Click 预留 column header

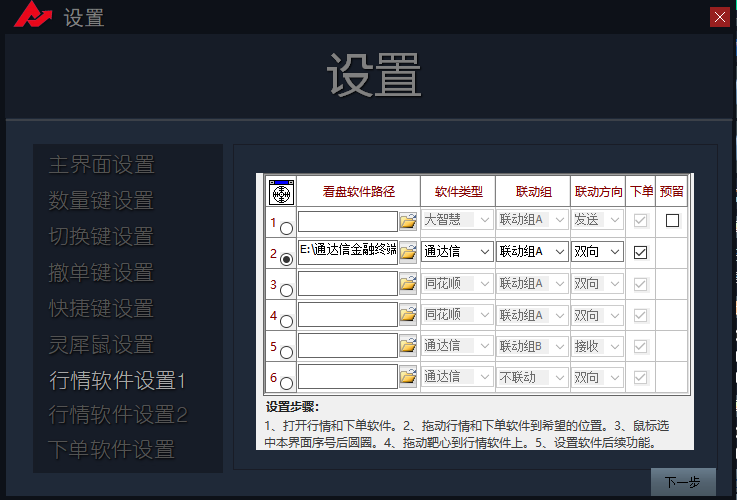671,191
